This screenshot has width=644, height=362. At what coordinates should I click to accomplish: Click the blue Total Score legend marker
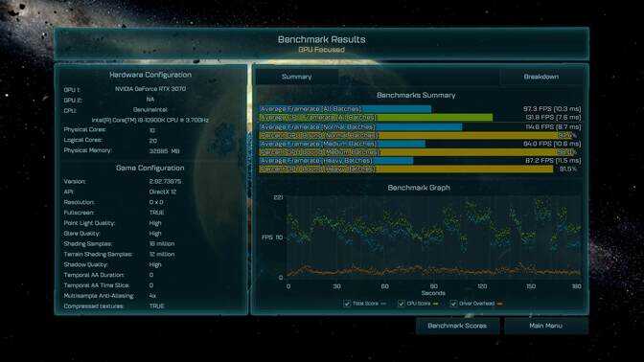pos(383,304)
